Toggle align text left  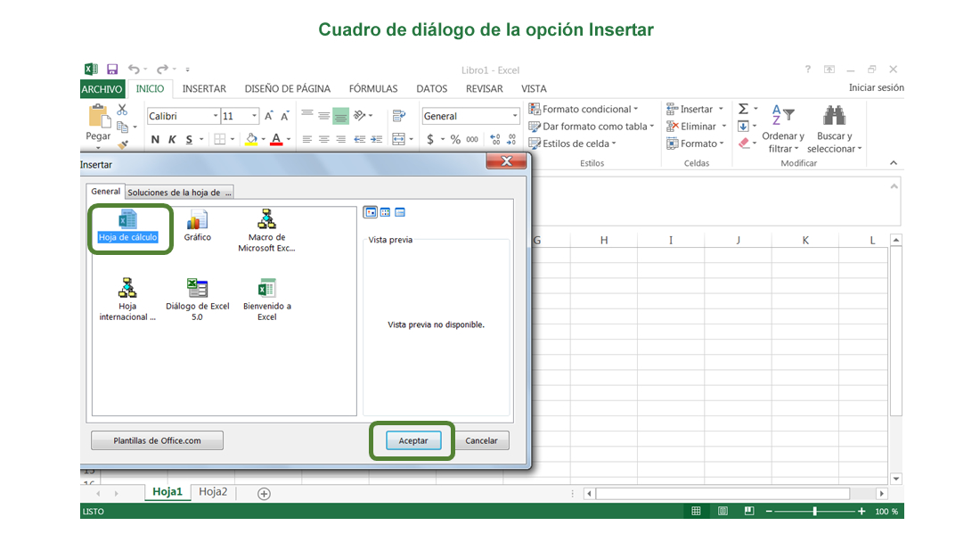[306, 139]
